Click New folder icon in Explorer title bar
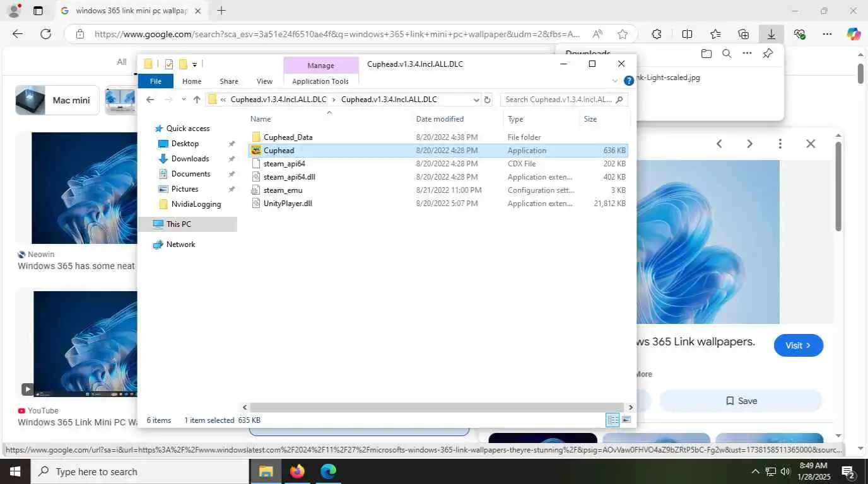This screenshot has width=868, height=484. [183, 64]
